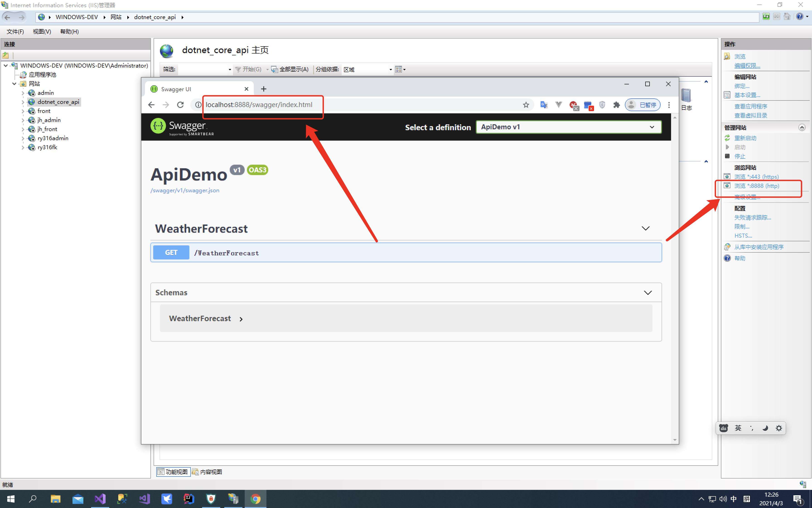Open the 视图(V) menu
Screen dimensions: 812x508
pyautogui.click(x=42, y=32)
